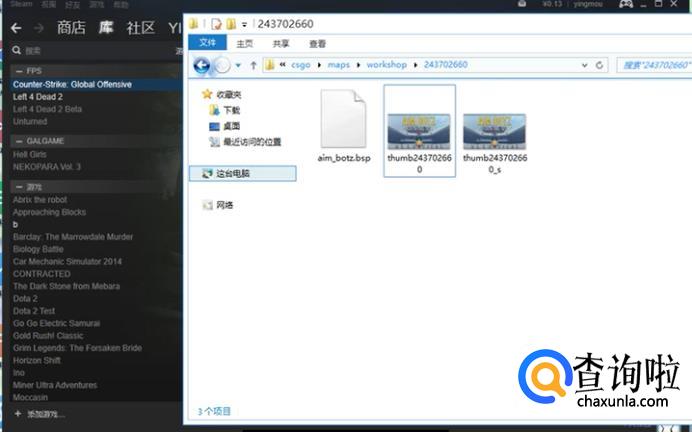Screen dimensions: 692x432
Task: Click new folder icon in quick access toolbar
Action: (231, 24)
